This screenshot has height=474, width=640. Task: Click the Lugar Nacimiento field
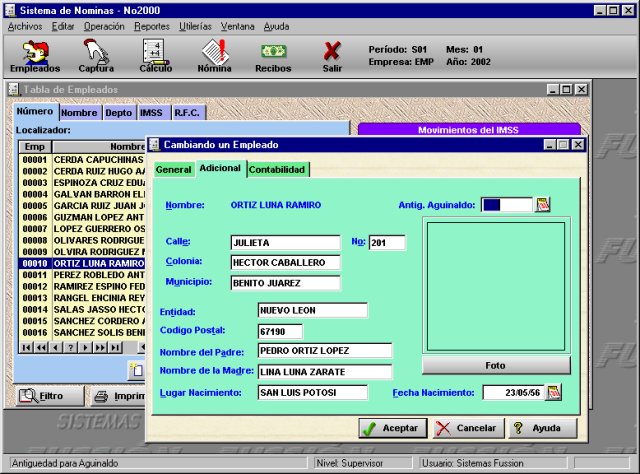313,393
